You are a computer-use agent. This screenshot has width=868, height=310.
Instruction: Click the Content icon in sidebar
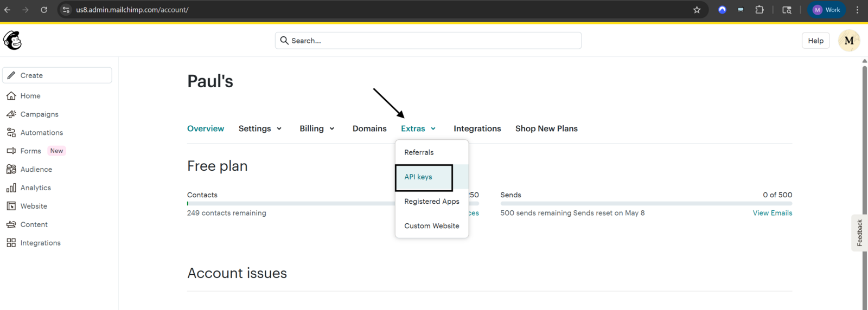tap(11, 224)
